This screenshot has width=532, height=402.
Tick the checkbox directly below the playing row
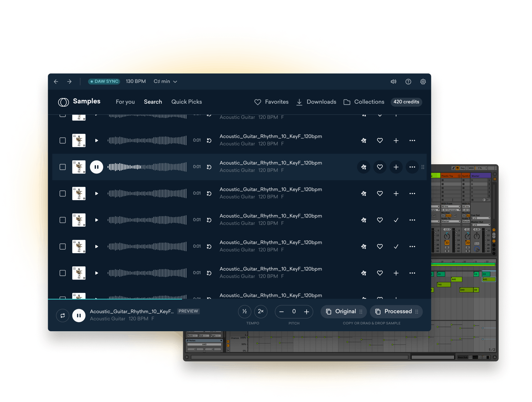pyautogui.click(x=62, y=194)
